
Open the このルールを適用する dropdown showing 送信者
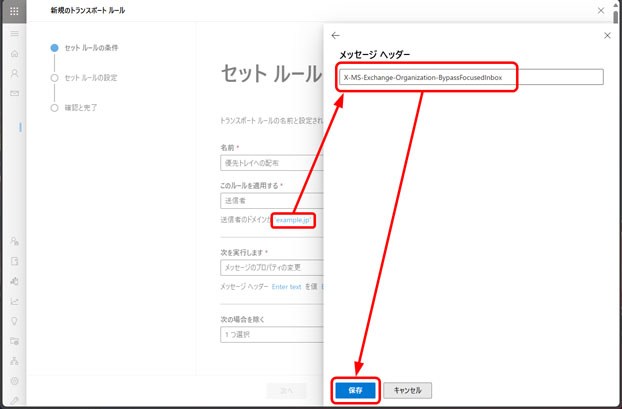(x=272, y=201)
